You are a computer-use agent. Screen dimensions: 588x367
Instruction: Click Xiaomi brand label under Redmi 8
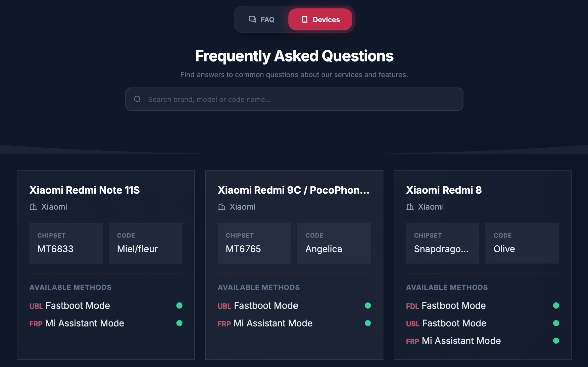pyautogui.click(x=431, y=207)
